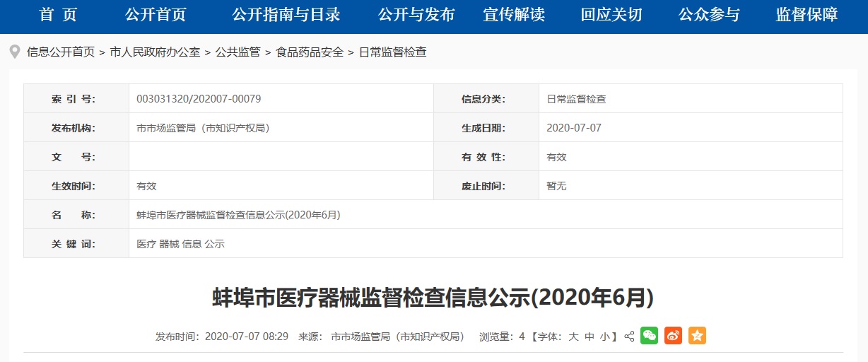Viewport: 868px width, 362px height.
Task: Click the 信息分类 value 日常监督检查
Action: click(576, 99)
